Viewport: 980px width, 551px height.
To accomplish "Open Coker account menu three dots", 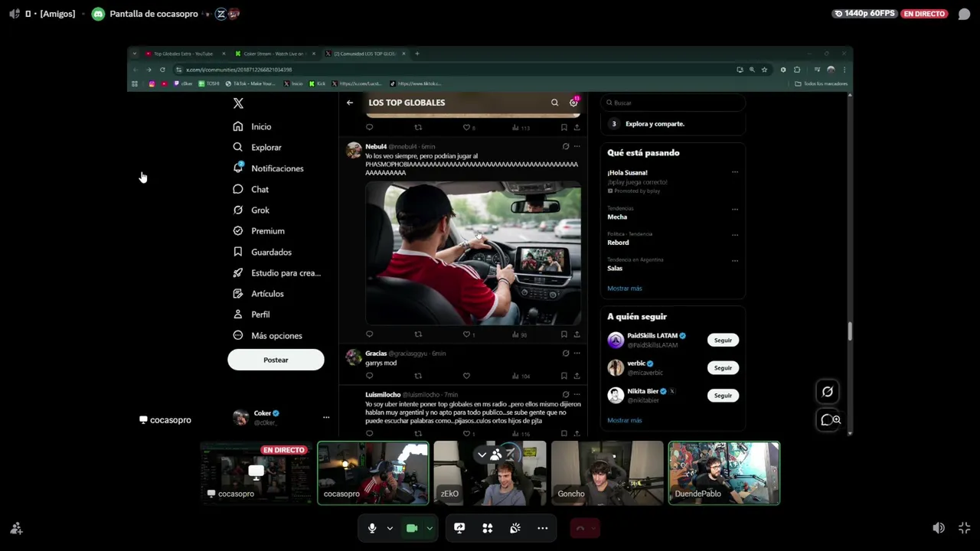I will 326,417.
